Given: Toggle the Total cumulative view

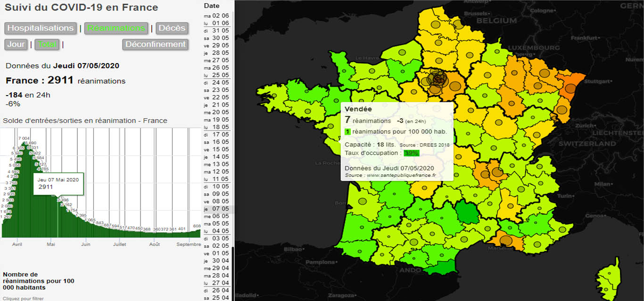Looking at the screenshot, I should 47,44.
